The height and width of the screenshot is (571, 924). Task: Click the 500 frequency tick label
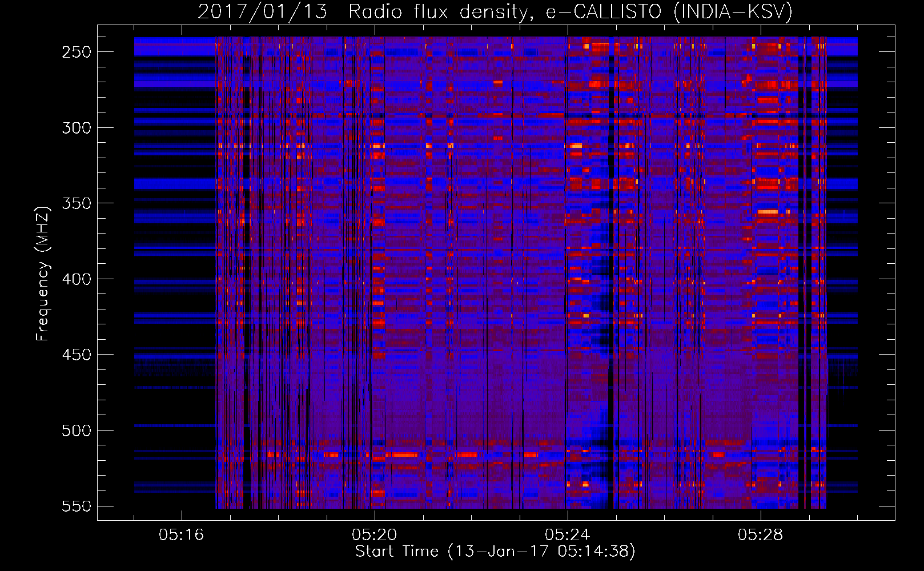[77, 430]
